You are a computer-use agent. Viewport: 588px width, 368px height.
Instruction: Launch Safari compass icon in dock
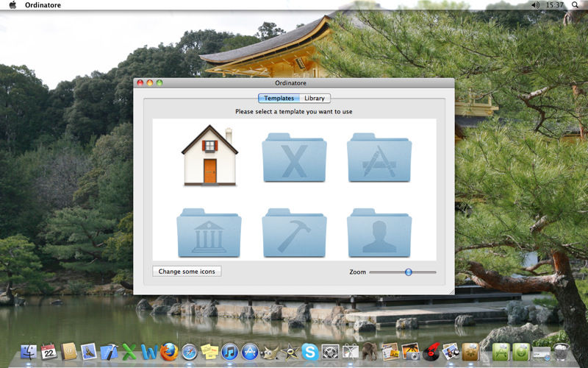point(190,352)
